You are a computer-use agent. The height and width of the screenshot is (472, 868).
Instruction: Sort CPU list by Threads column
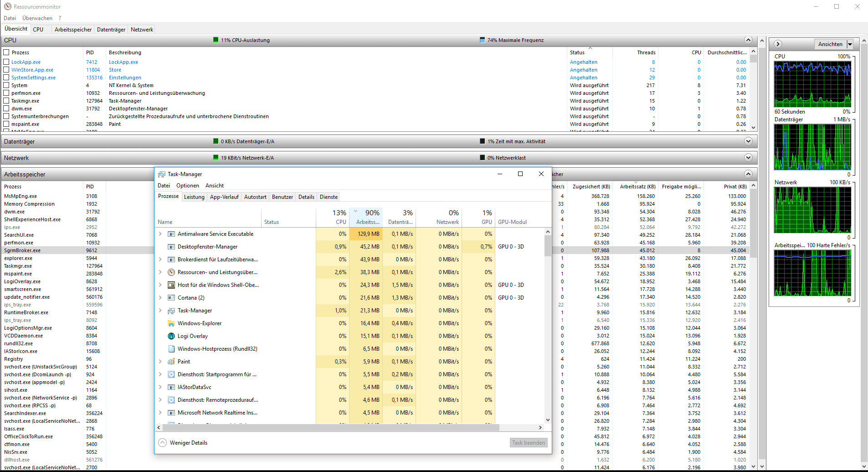[x=635, y=52]
